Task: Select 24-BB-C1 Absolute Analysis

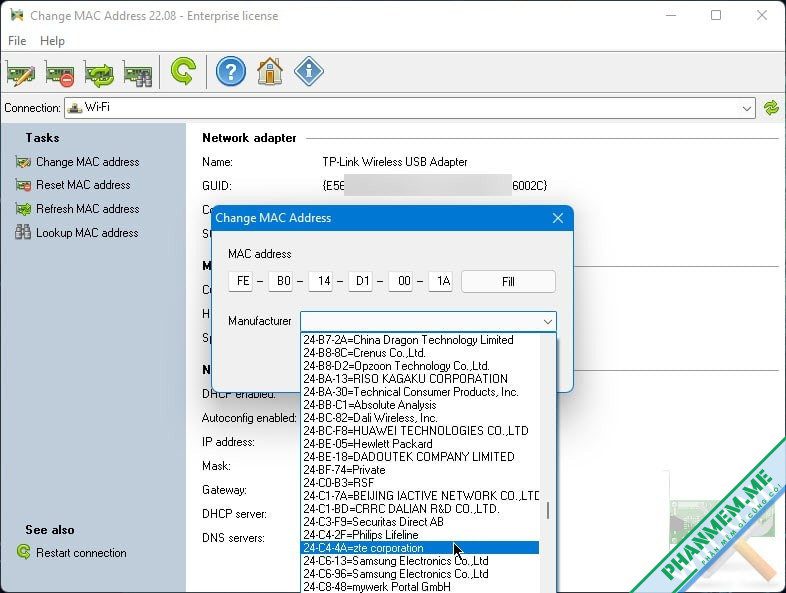Action: 420,405
